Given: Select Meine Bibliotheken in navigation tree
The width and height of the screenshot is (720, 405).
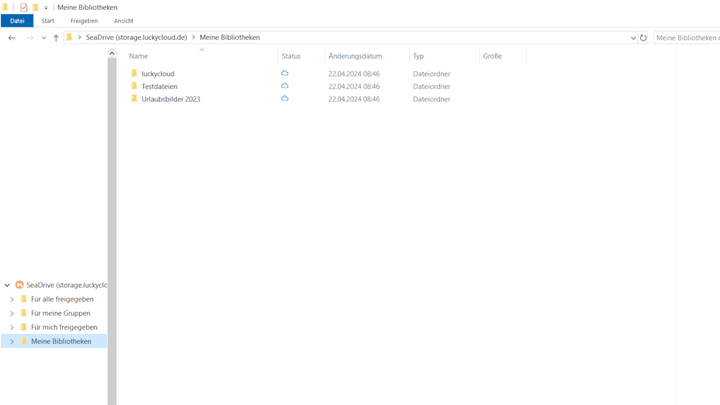Looking at the screenshot, I should [61, 341].
